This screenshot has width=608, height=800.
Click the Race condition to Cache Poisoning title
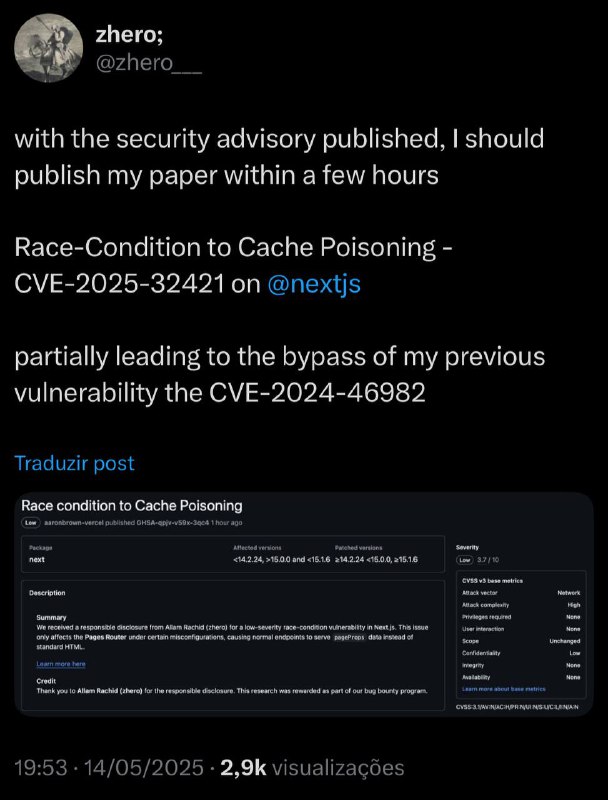(131, 506)
